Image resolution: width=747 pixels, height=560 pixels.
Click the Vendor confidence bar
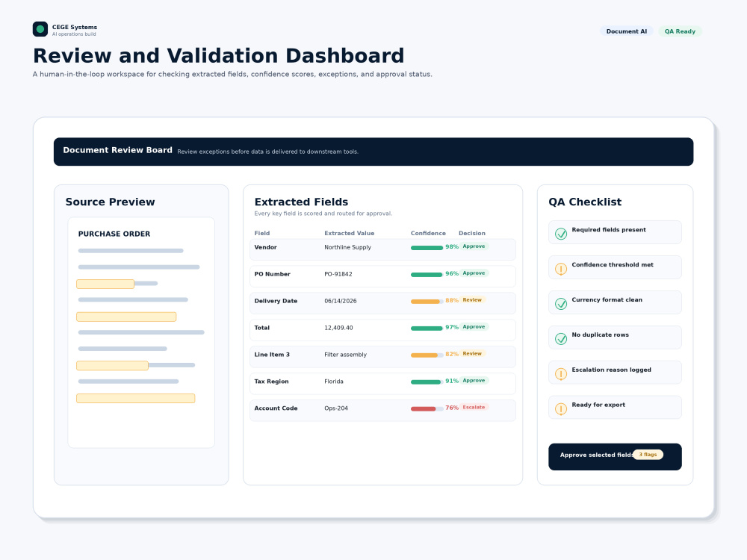point(427,248)
